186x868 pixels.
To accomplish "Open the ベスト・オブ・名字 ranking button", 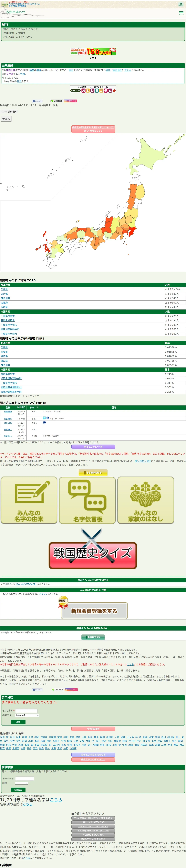I will click(93, 822).
